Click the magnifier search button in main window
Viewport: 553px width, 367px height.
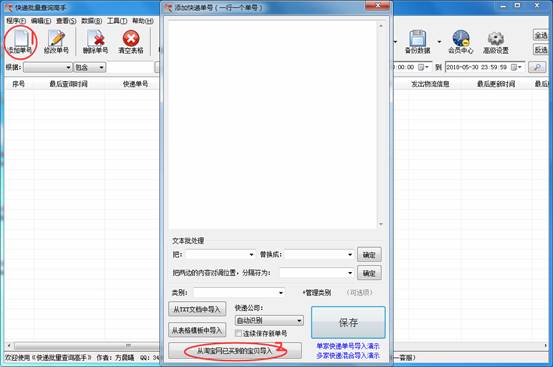pos(537,67)
